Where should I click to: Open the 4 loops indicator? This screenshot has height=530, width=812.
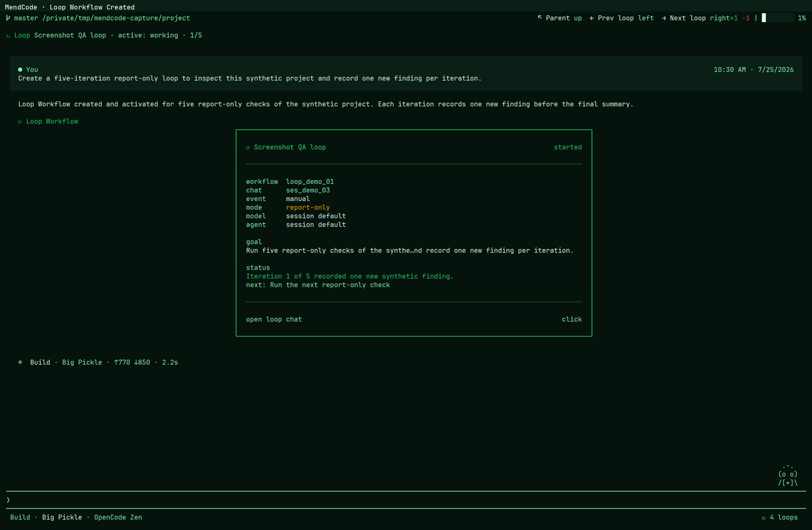(x=780, y=517)
